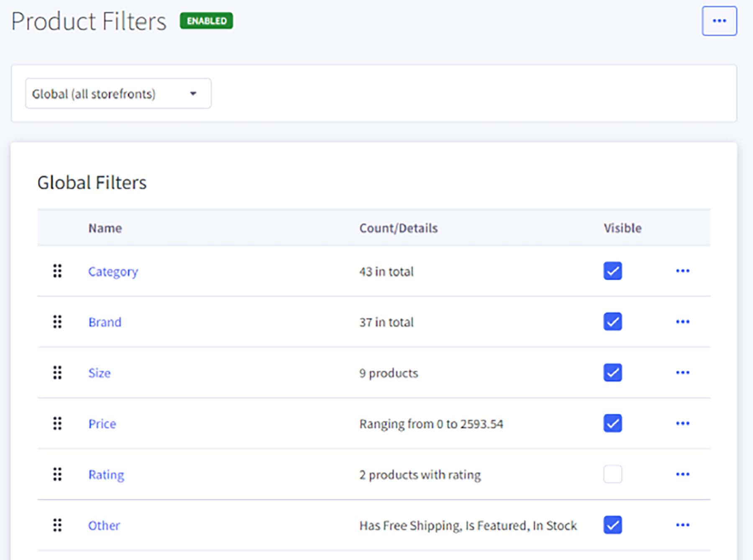This screenshot has width=753, height=560.
Task: Open the Price filter settings link
Action: pos(102,424)
